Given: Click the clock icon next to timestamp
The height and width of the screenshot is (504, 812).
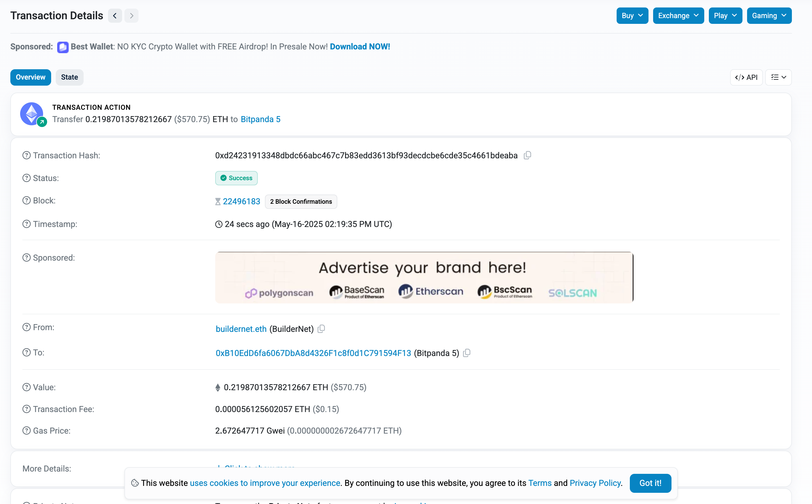Looking at the screenshot, I should tap(219, 224).
